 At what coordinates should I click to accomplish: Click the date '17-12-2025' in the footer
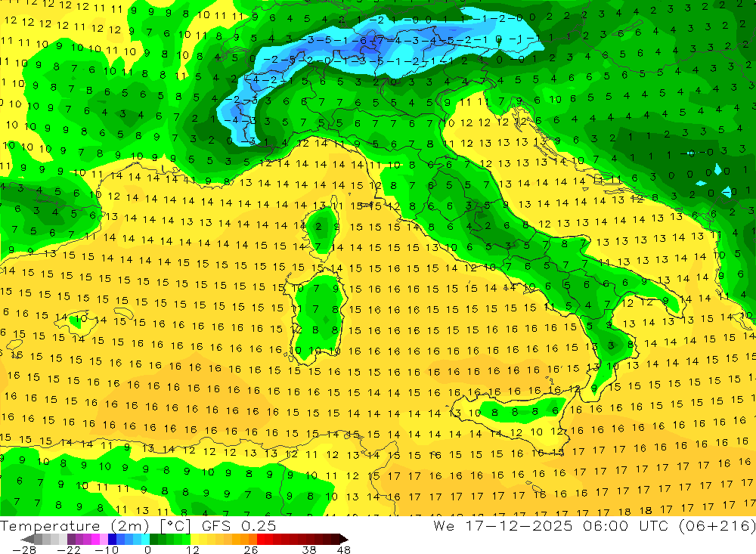click(519, 525)
